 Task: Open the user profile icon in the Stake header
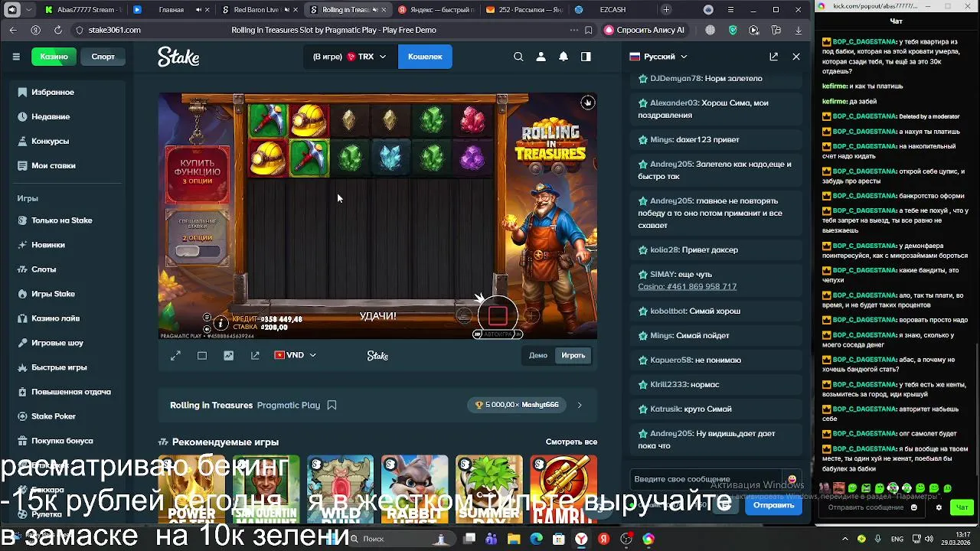point(541,57)
